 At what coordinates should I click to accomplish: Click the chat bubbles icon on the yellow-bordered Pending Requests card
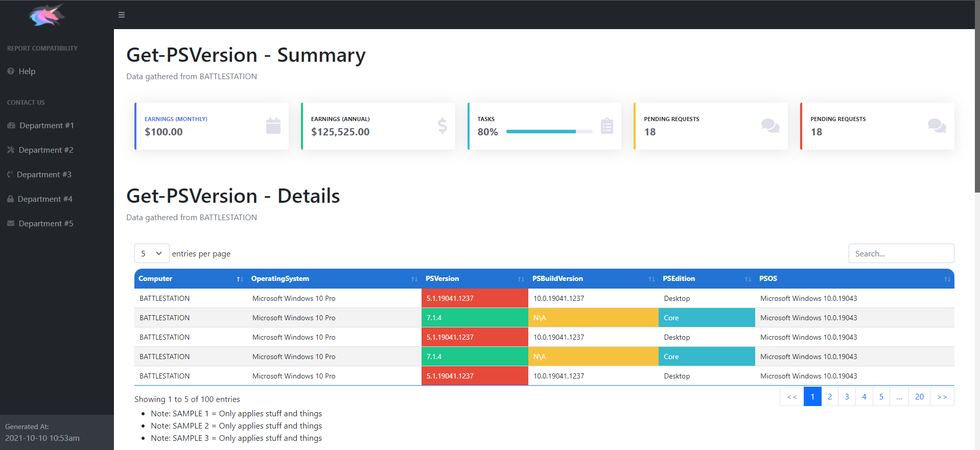[x=770, y=126]
